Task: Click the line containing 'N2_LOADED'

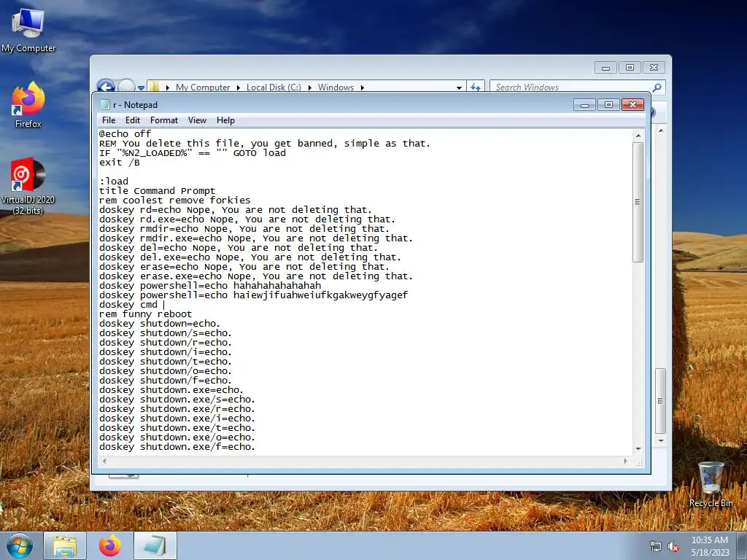Action: point(193,153)
